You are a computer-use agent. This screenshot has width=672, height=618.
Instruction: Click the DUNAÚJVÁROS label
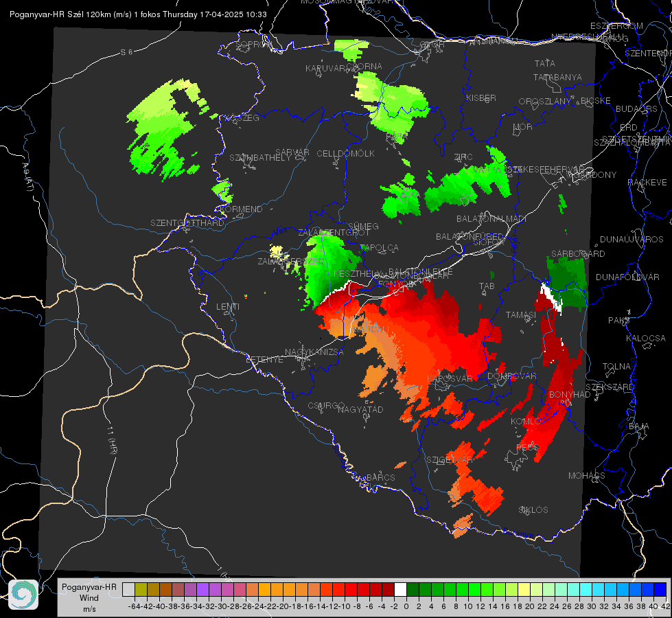pyautogui.click(x=632, y=240)
